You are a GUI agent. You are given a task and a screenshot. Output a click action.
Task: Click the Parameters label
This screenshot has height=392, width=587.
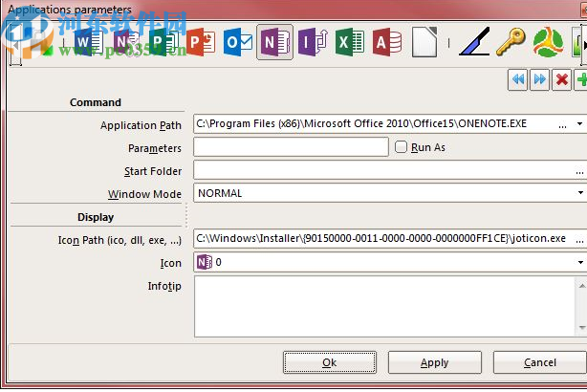pos(155,148)
